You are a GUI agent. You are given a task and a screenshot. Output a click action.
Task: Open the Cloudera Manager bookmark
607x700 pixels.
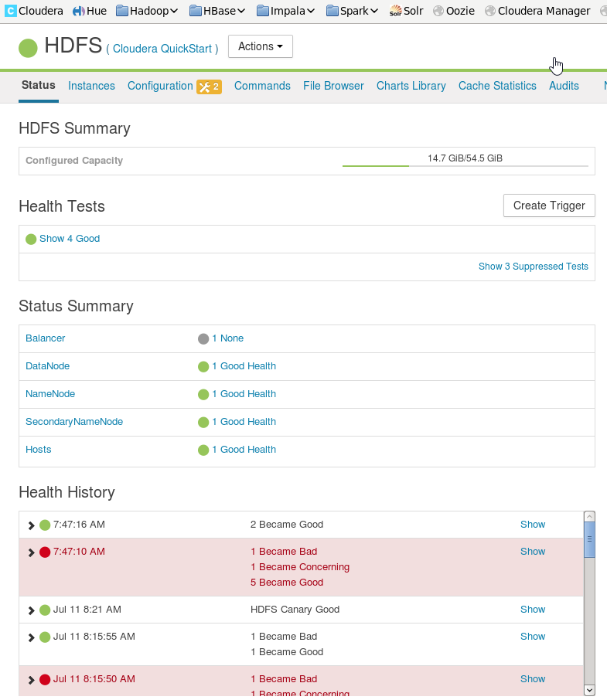point(537,11)
